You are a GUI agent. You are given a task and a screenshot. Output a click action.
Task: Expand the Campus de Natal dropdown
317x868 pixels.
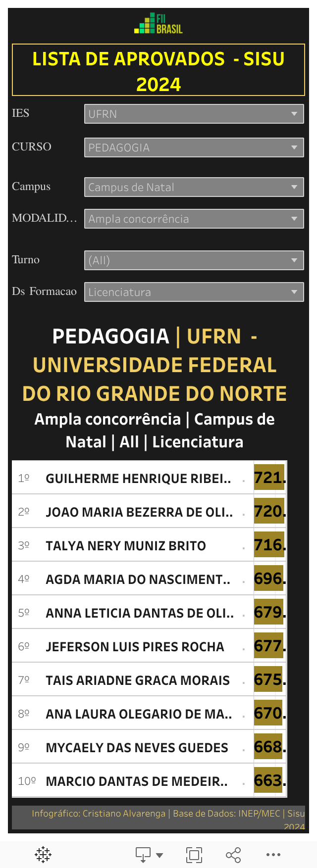click(194, 187)
